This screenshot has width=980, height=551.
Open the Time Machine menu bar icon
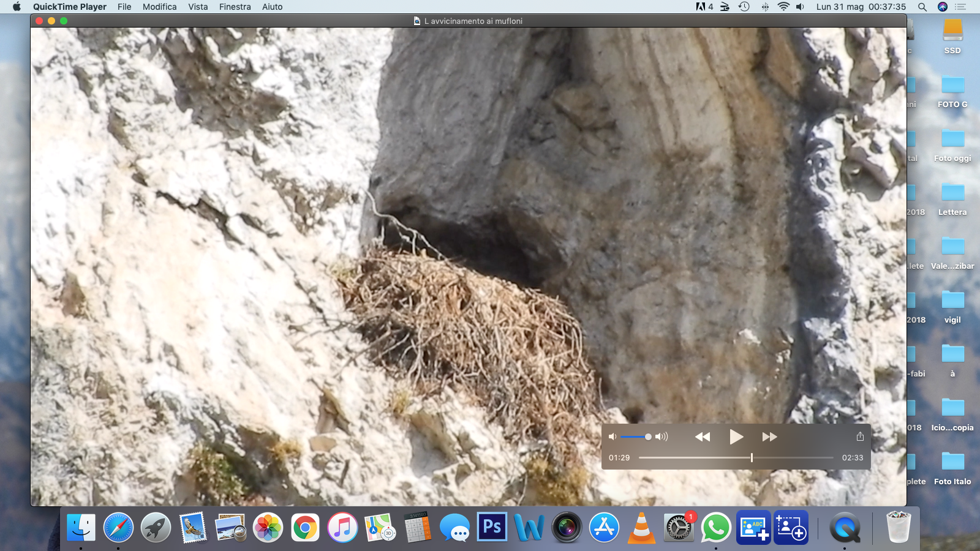744,7
